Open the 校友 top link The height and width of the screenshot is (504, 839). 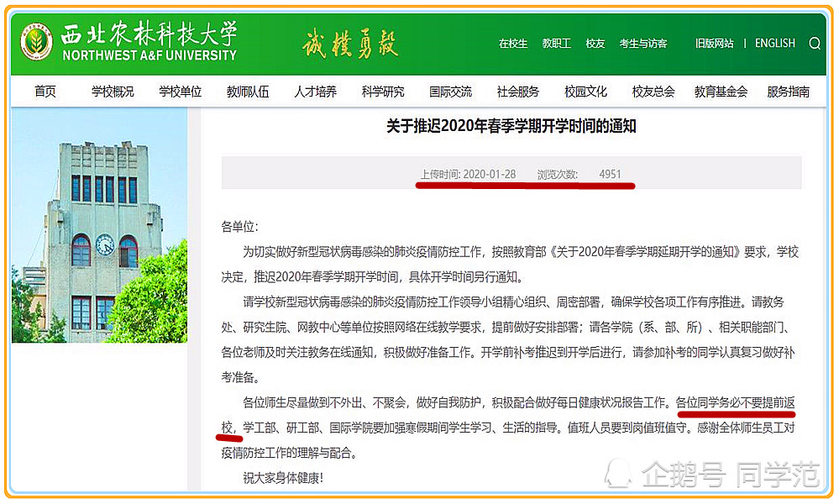point(595,44)
